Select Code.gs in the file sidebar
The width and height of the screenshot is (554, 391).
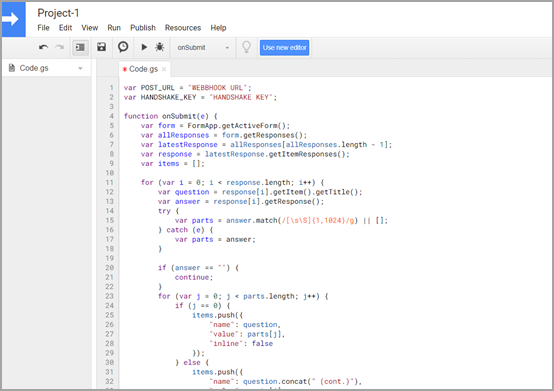(x=34, y=68)
